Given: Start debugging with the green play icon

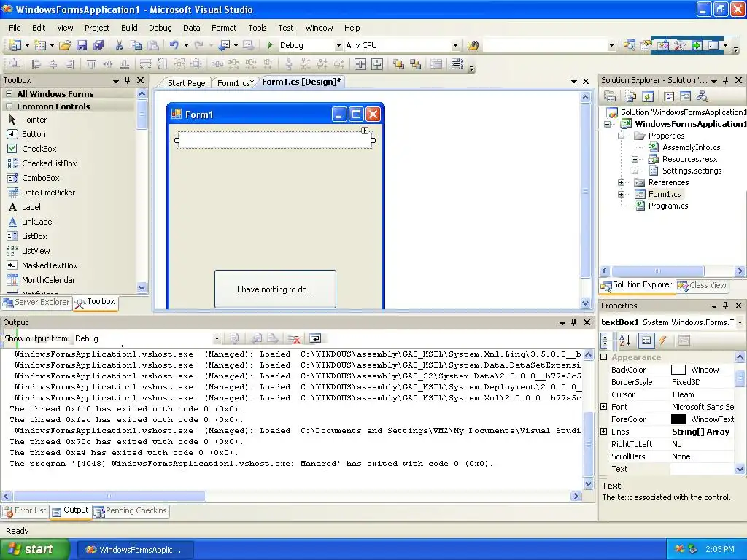Looking at the screenshot, I should tap(270, 45).
